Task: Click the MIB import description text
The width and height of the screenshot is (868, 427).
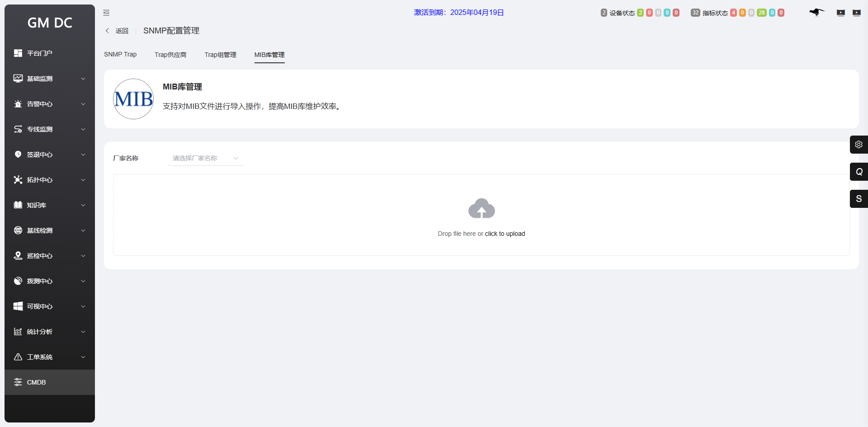Action: click(x=252, y=106)
